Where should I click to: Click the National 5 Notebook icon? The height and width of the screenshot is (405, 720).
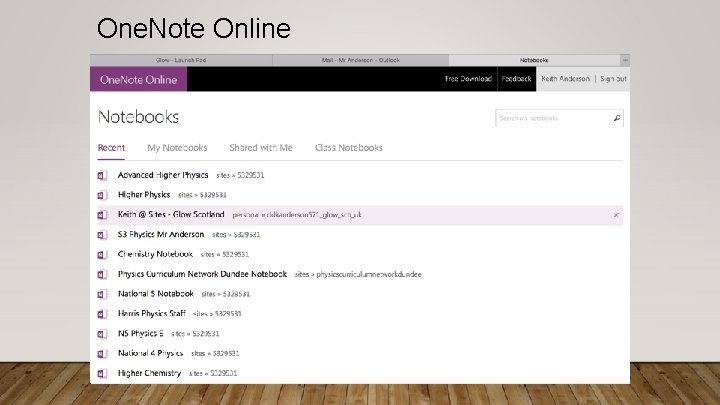pos(102,294)
